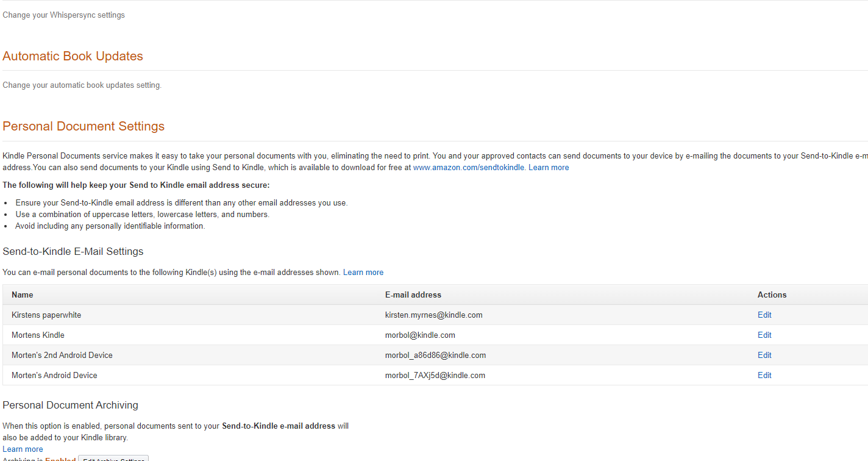
Task: Edit Morten's 2nd Android Device e-mail
Action: coord(764,355)
